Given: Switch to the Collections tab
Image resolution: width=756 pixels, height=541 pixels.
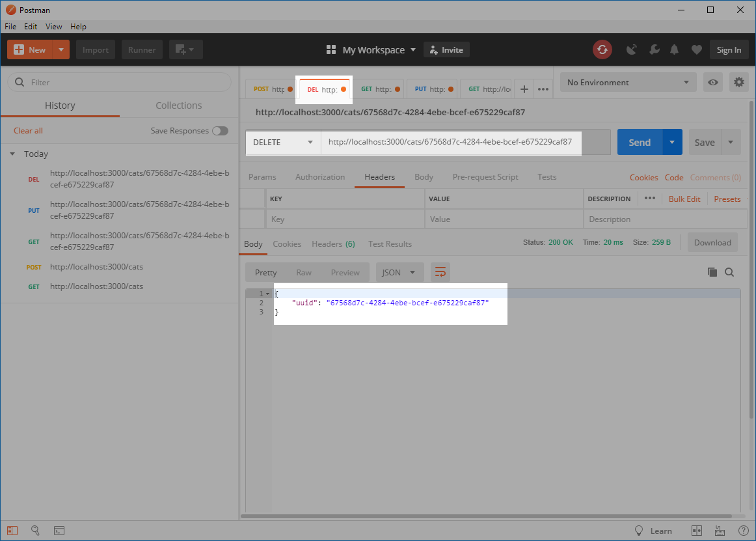Looking at the screenshot, I should tap(179, 105).
